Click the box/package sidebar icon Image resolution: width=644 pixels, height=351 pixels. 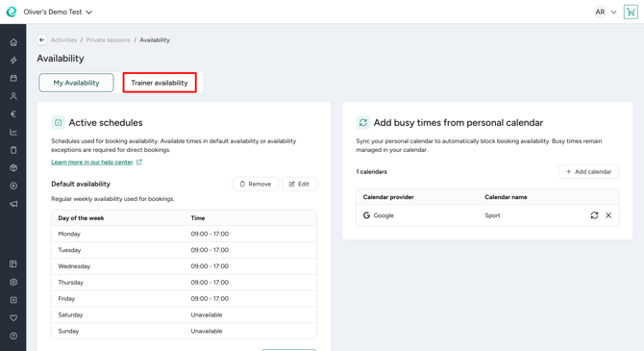coord(13,167)
